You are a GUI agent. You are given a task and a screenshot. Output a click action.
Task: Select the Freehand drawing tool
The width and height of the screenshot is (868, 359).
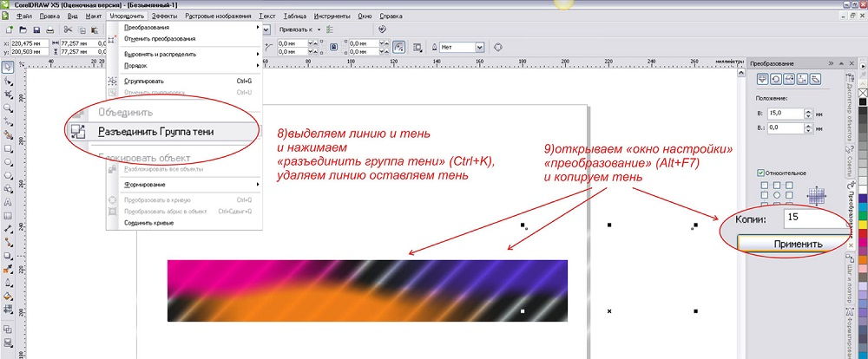[x=9, y=121]
